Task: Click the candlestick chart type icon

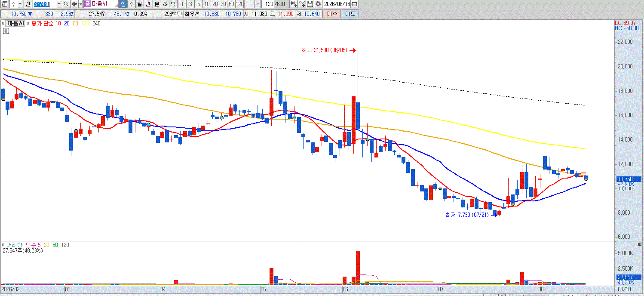Action: tap(294, 4)
